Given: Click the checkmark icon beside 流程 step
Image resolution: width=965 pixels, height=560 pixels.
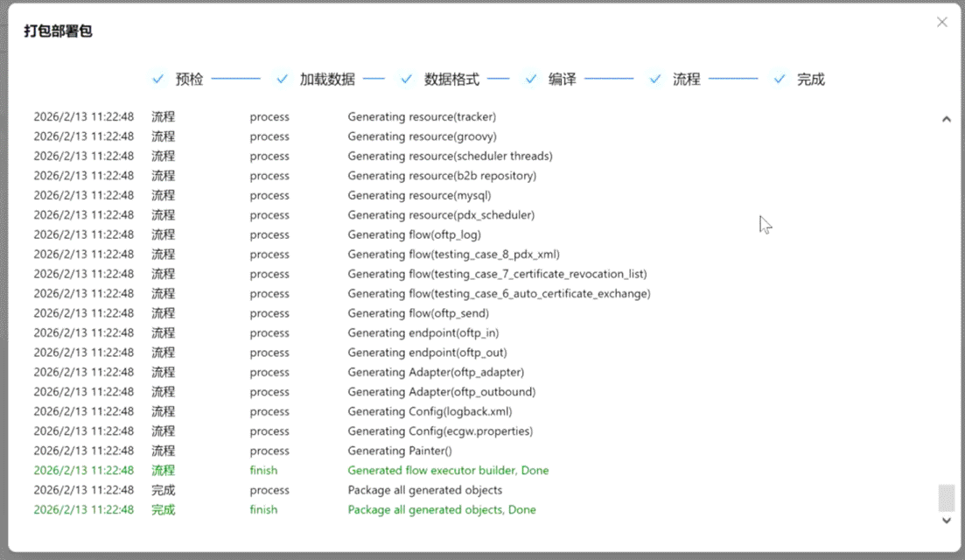Looking at the screenshot, I should tap(655, 79).
